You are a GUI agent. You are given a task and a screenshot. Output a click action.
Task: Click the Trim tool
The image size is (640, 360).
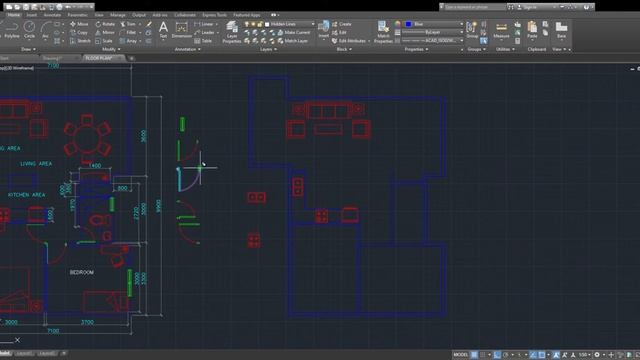point(128,24)
